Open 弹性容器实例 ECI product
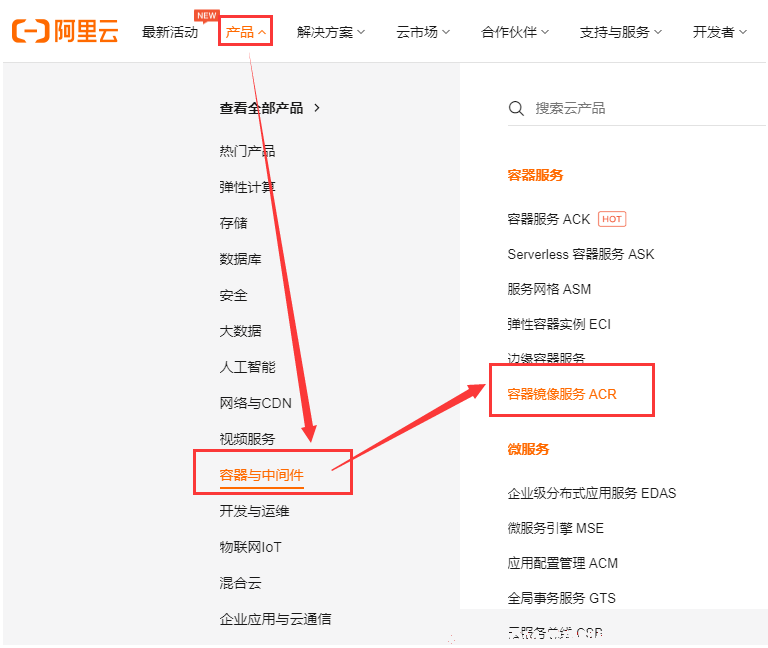The image size is (768, 648). (559, 324)
